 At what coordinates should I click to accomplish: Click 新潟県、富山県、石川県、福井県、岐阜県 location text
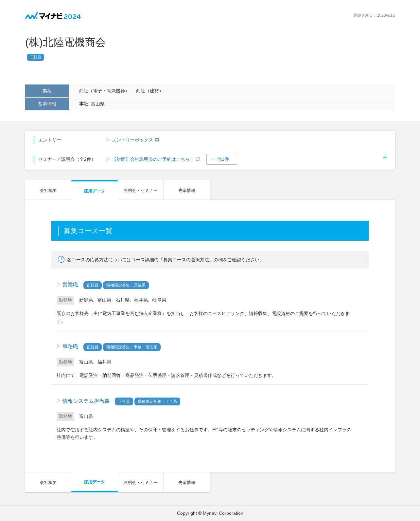tap(123, 300)
